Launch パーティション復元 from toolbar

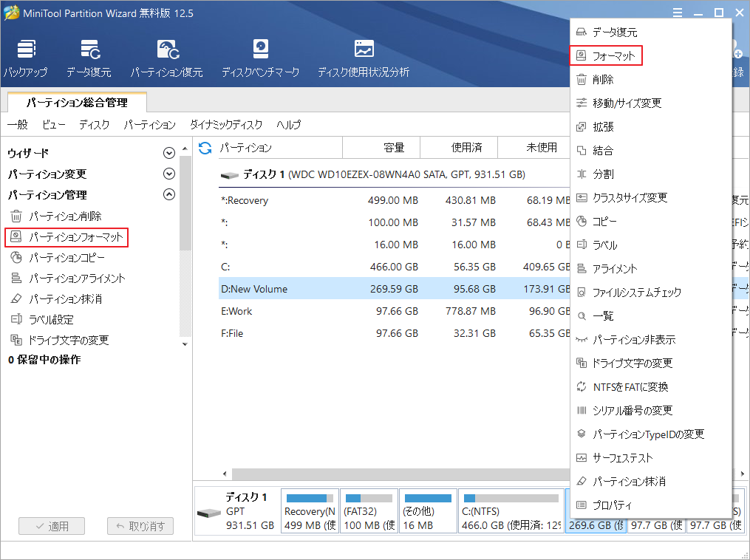pyautogui.click(x=166, y=59)
